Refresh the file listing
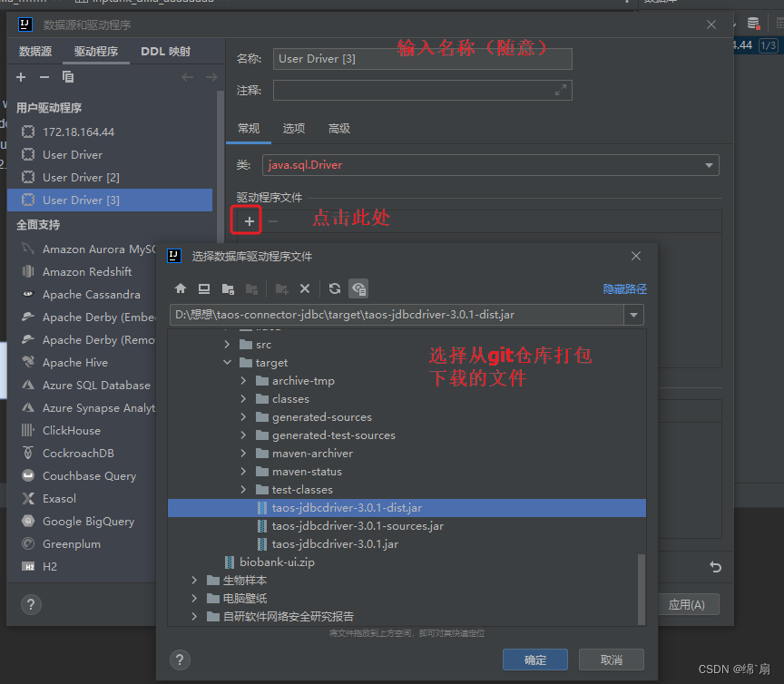This screenshot has height=684, width=784. point(334,288)
